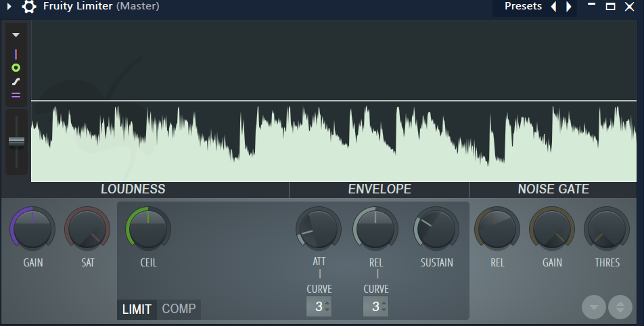Click the Fruity Limiter (Master) title text
644x326 pixels.
click(101, 7)
